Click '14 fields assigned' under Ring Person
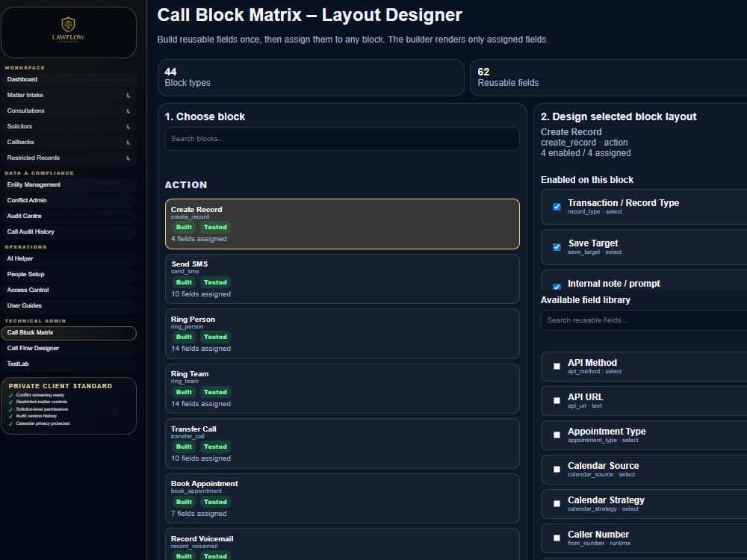 (201, 349)
